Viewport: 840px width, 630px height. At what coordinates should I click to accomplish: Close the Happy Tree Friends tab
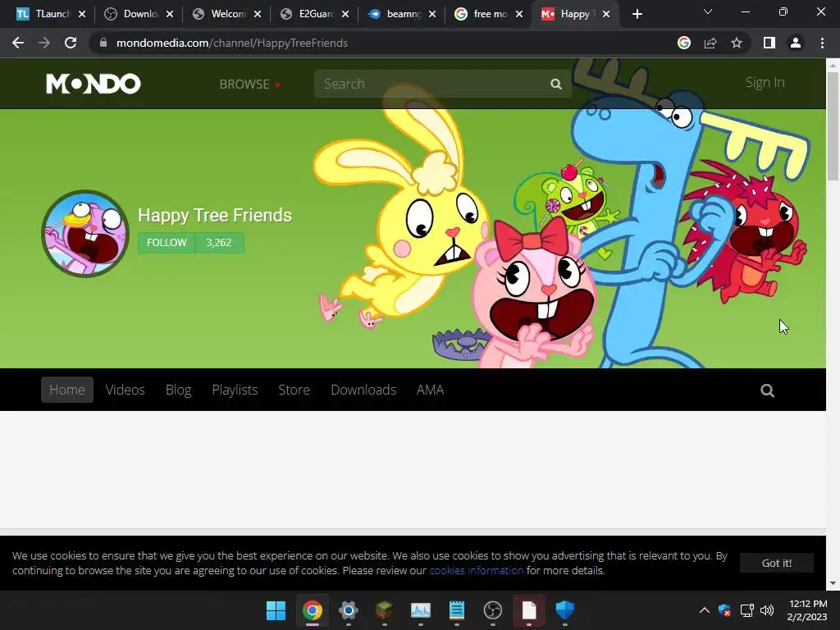tap(606, 15)
